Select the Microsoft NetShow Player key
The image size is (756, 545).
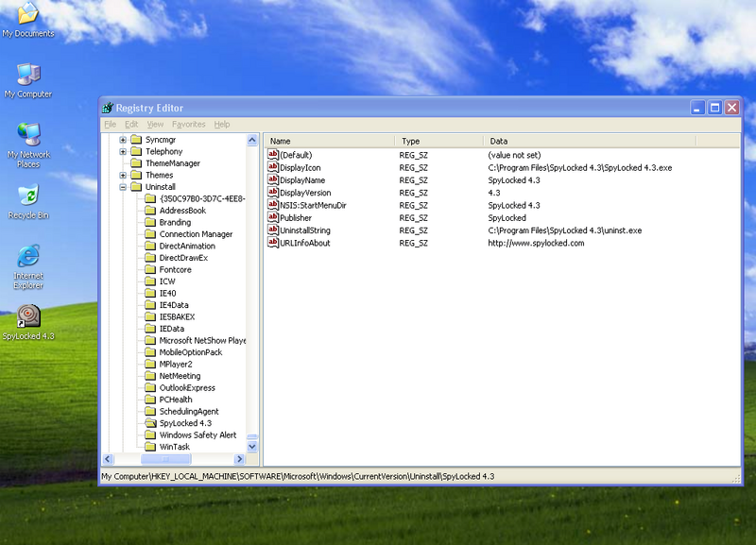[x=202, y=340]
